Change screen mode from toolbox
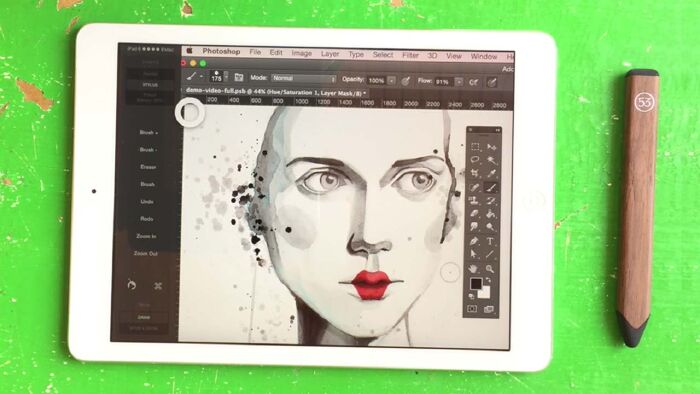The height and width of the screenshot is (394, 700). click(489, 309)
